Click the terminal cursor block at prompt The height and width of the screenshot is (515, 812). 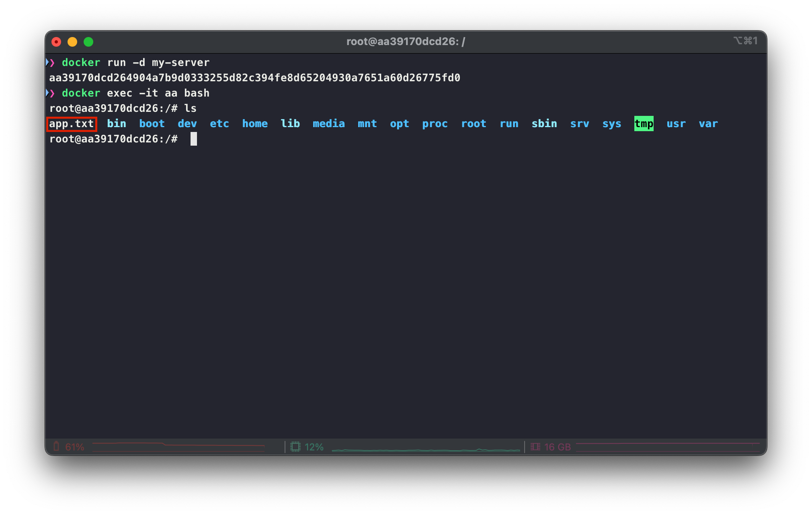194,139
